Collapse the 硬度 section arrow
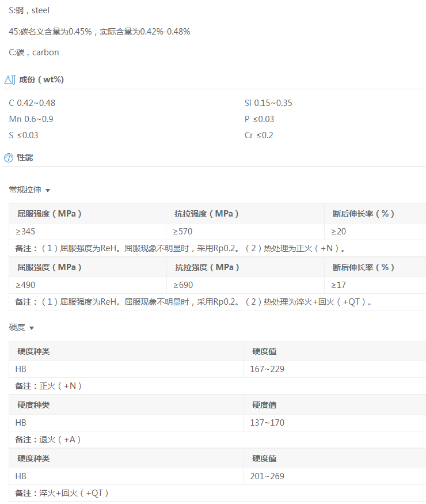 [x=32, y=328]
